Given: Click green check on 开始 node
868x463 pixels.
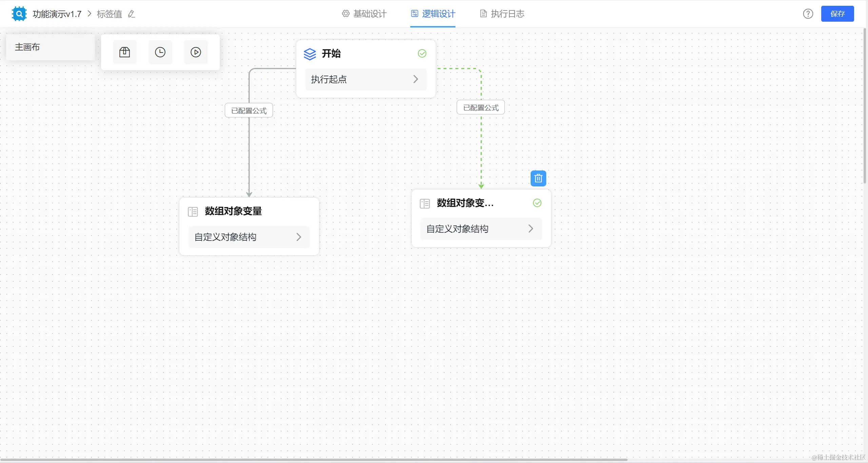Looking at the screenshot, I should pyautogui.click(x=422, y=54).
